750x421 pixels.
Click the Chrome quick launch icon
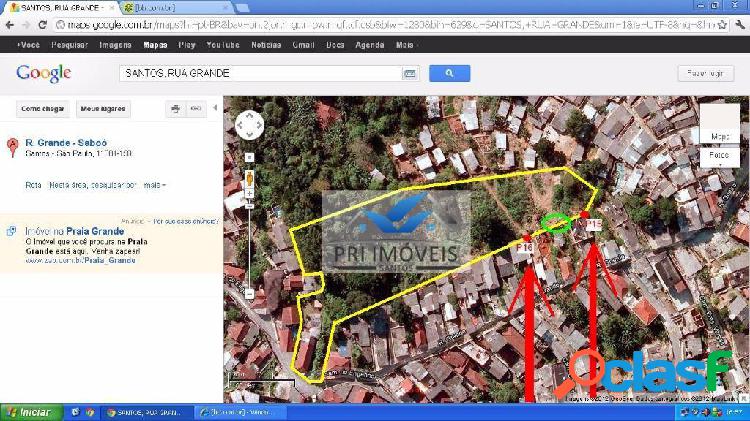pyautogui.click(x=90, y=412)
